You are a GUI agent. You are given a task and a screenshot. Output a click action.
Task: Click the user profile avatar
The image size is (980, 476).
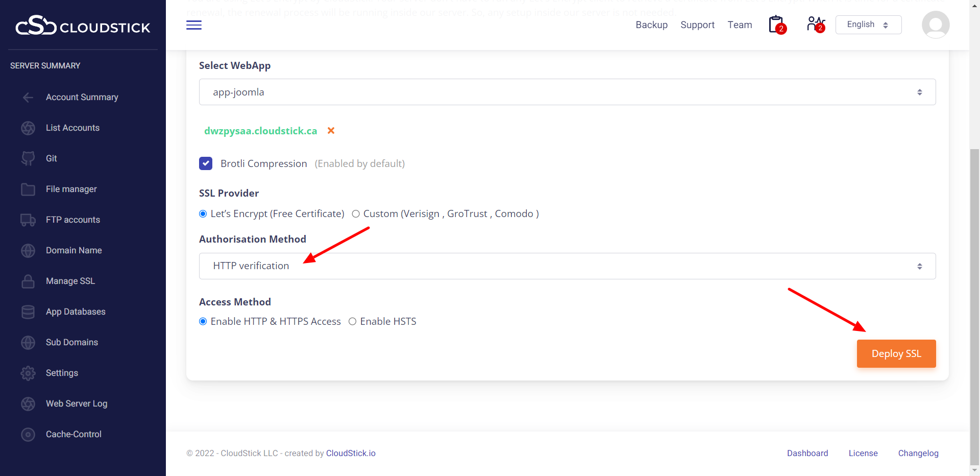tap(935, 25)
